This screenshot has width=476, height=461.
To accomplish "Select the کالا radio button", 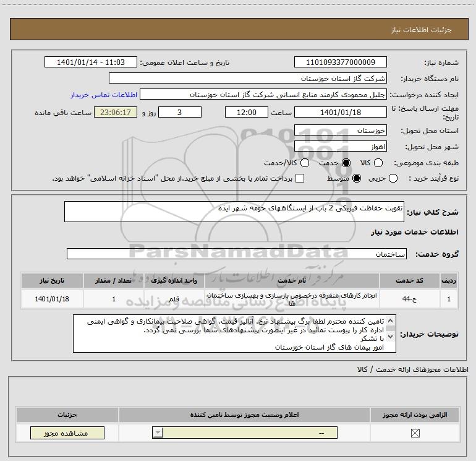I will pos(378,163).
